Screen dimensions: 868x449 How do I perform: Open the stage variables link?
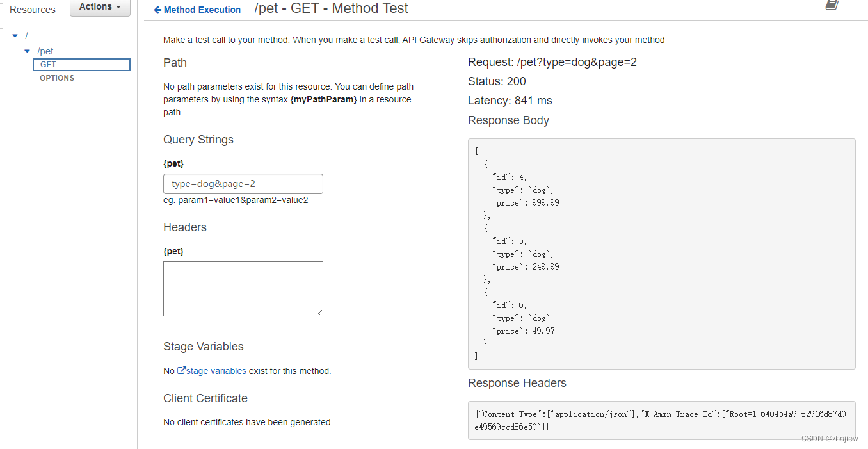tap(216, 371)
